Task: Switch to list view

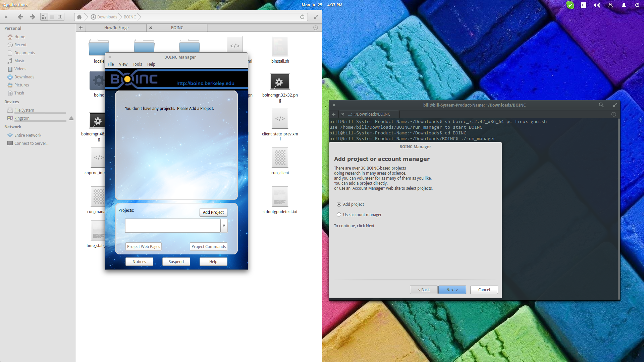Action: tap(52, 17)
